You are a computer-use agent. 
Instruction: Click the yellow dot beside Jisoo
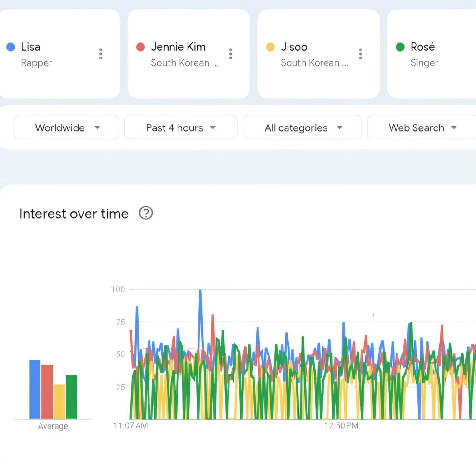(270, 47)
